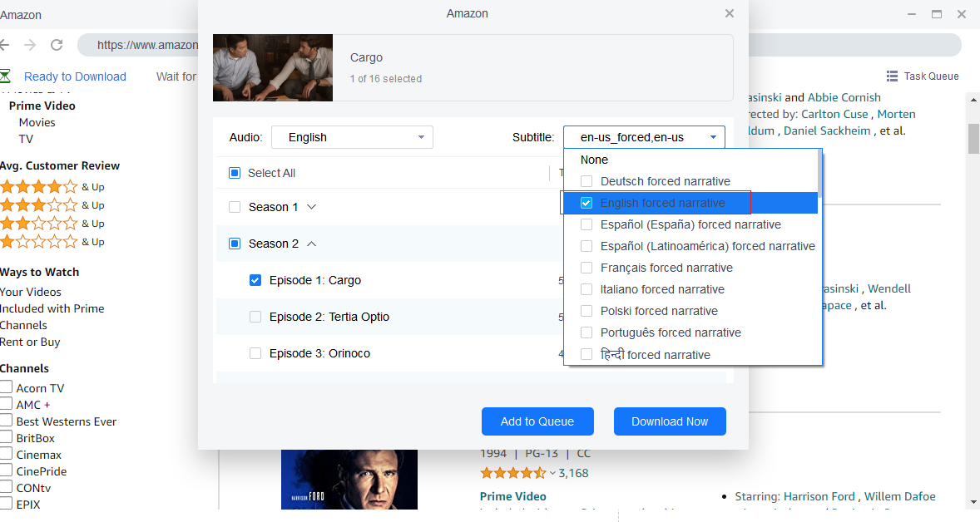Select None in subtitle list
The height and width of the screenshot is (522, 980).
594,160
